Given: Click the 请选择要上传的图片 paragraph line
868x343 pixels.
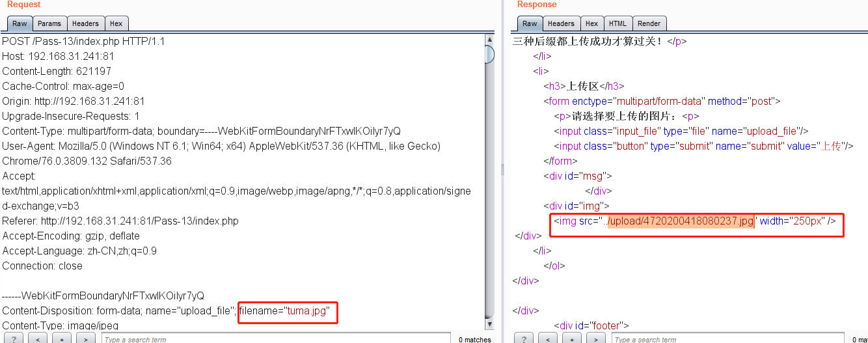Looking at the screenshot, I should pyautogui.click(x=626, y=116).
